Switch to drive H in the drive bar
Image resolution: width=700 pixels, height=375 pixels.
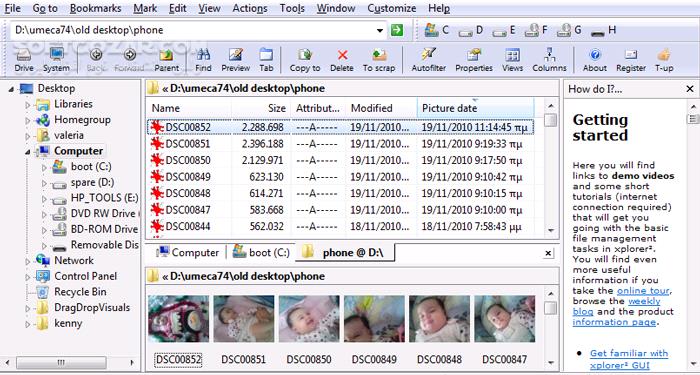(603, 30)
